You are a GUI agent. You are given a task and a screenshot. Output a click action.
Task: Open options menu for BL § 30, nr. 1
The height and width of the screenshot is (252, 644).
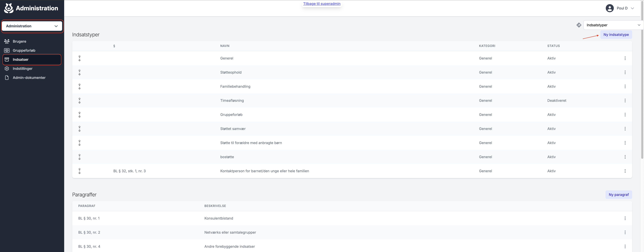625,218
